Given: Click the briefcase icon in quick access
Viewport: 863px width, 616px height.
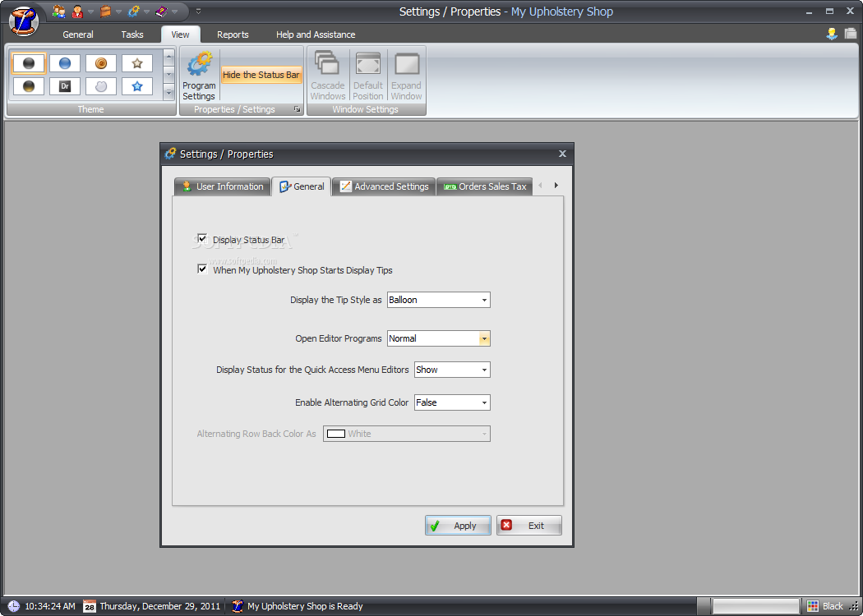Looking at the screenshot, I should point(105,11).
